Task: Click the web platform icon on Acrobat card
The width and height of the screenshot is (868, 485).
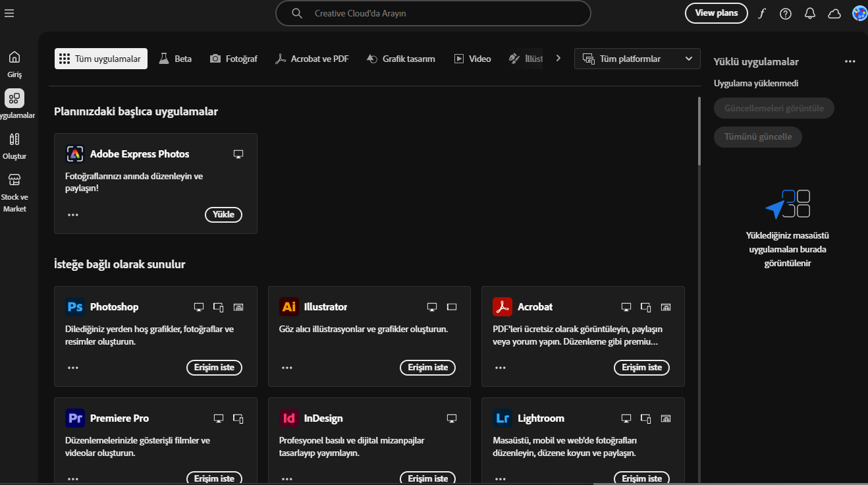Action: 666,307
